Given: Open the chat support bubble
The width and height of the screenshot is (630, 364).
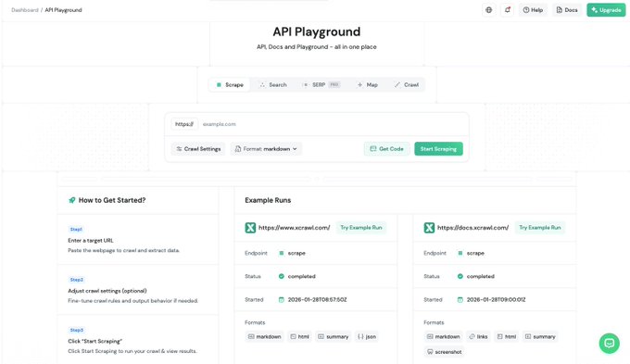Looking at the screenshot, I should 609,344.
